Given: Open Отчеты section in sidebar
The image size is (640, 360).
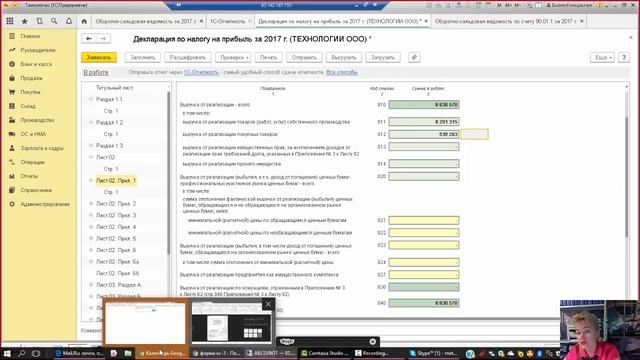Looking at the screenshot, I should pyautogui.click(x=29, y=176).
